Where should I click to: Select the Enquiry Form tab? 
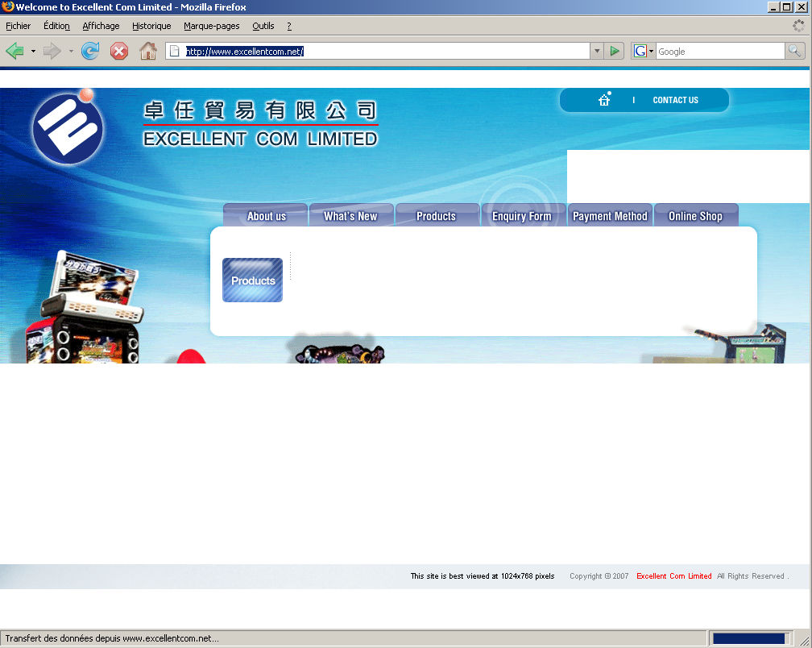522,215
